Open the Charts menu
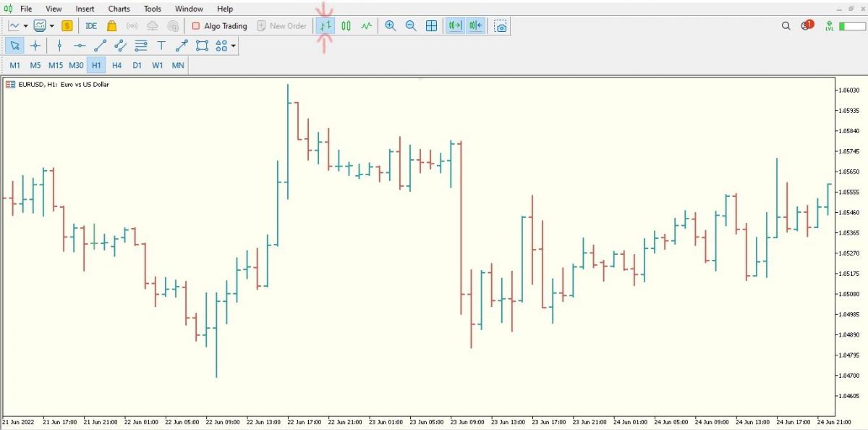Image resolution: width=868 pixels, height=430 pixels. click(x=119, y=9)
